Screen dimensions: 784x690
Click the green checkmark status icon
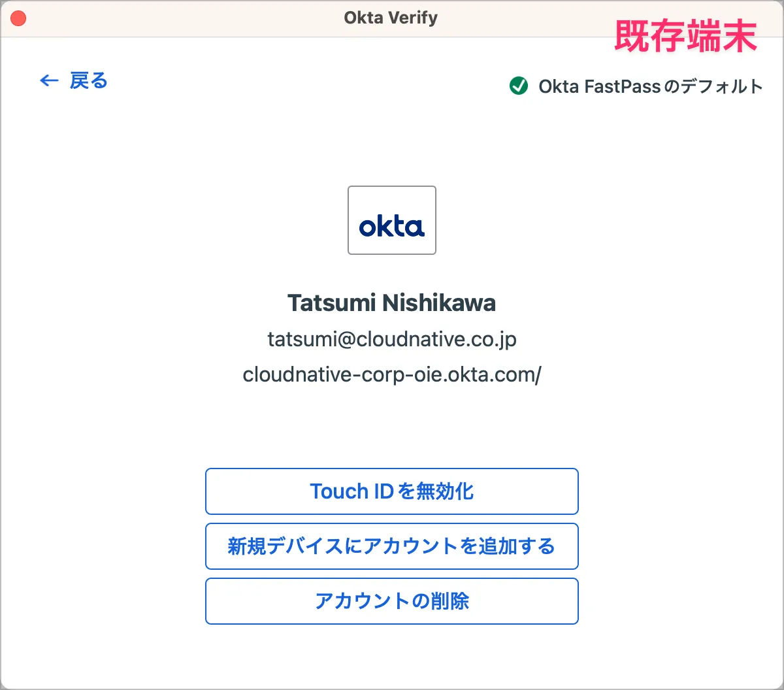pos(519,86)
